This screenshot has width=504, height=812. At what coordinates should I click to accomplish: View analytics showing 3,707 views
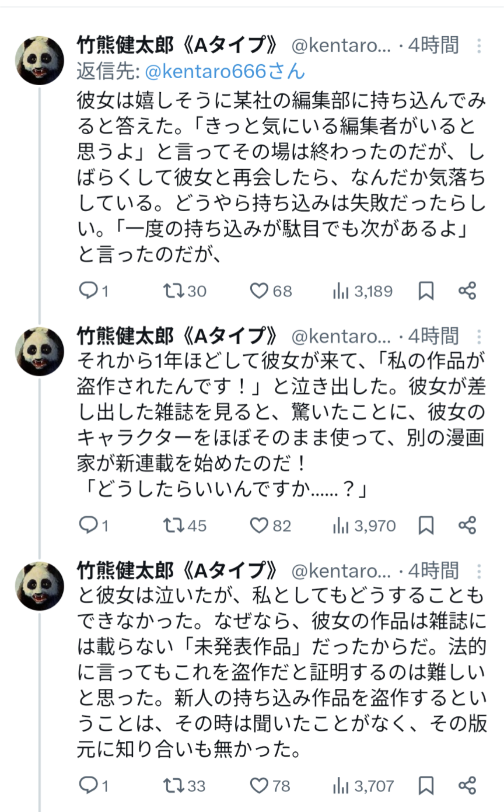click(x=364, y=786)
